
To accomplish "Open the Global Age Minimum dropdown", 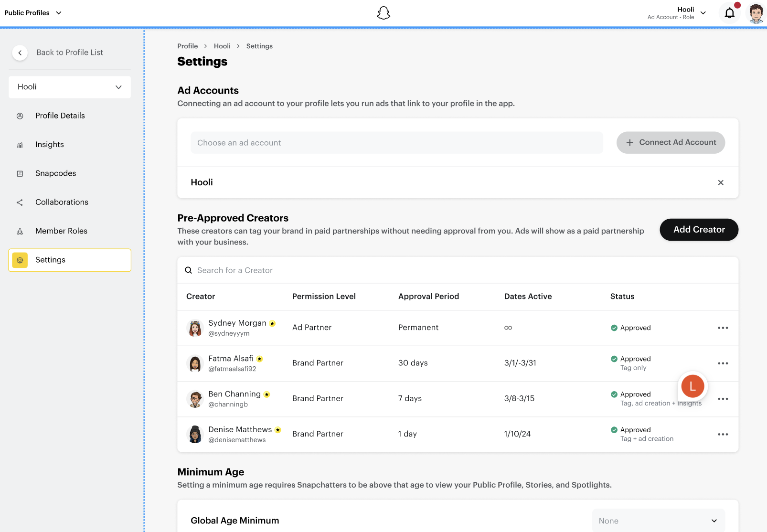I will [x=659, y=521].
